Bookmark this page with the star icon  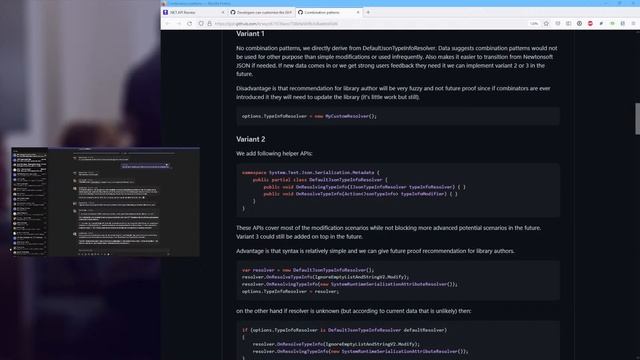tap(546, 24)
